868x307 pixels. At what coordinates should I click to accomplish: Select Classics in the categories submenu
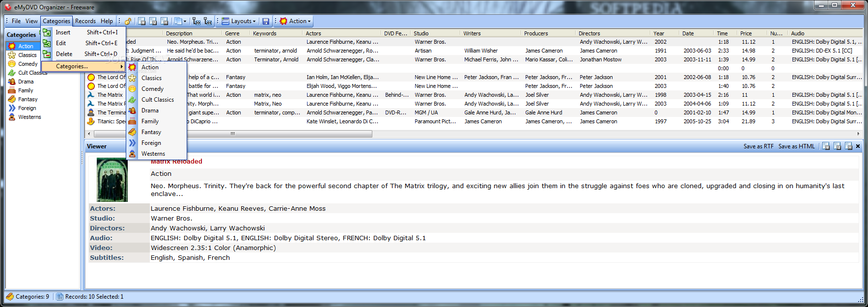(x=157, y=78)
